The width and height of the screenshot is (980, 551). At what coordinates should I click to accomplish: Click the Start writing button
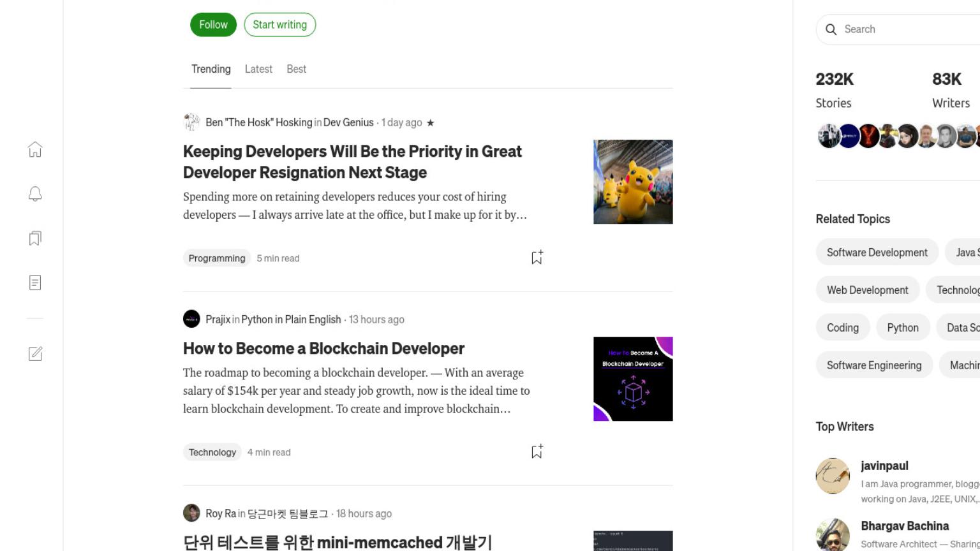point(279,25)
